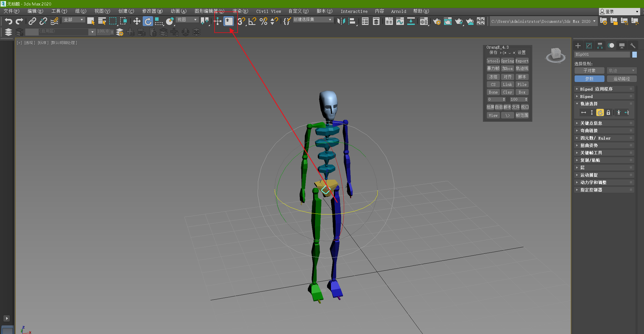This screenshot has height=334, width=644.
Task: Choose the Select Object arrow tool
Action: tap(91, 21)
